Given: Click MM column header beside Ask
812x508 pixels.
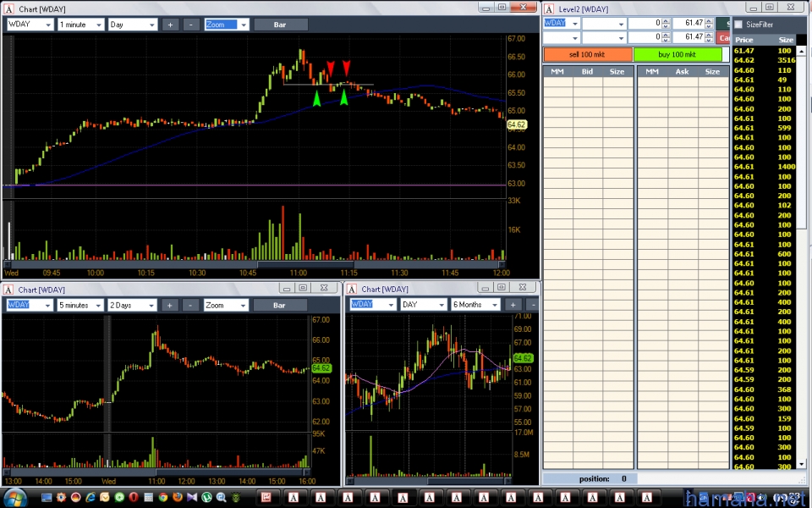Looking at the screenshot, I should [x=652, y=71].
